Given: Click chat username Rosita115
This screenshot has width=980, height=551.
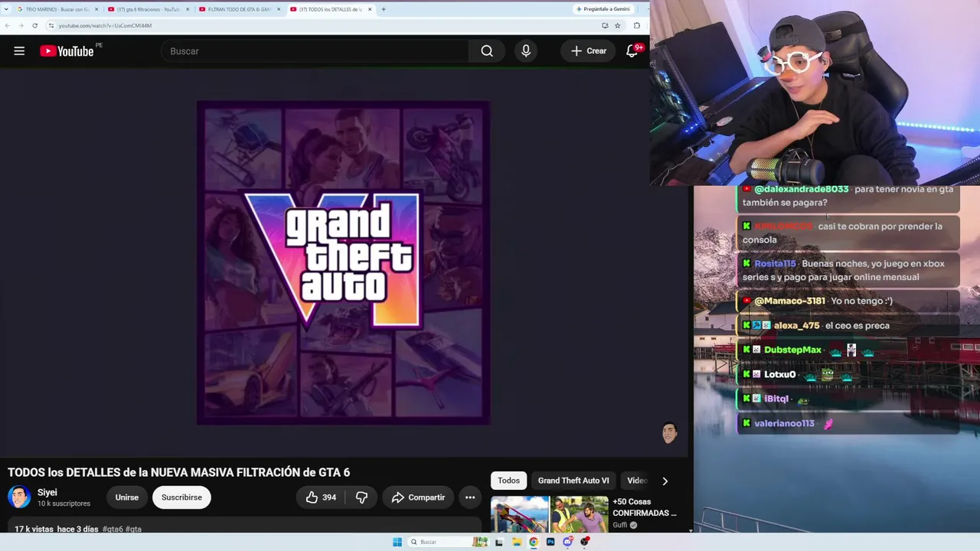Looking at the screenshot, I should (775, 264).
